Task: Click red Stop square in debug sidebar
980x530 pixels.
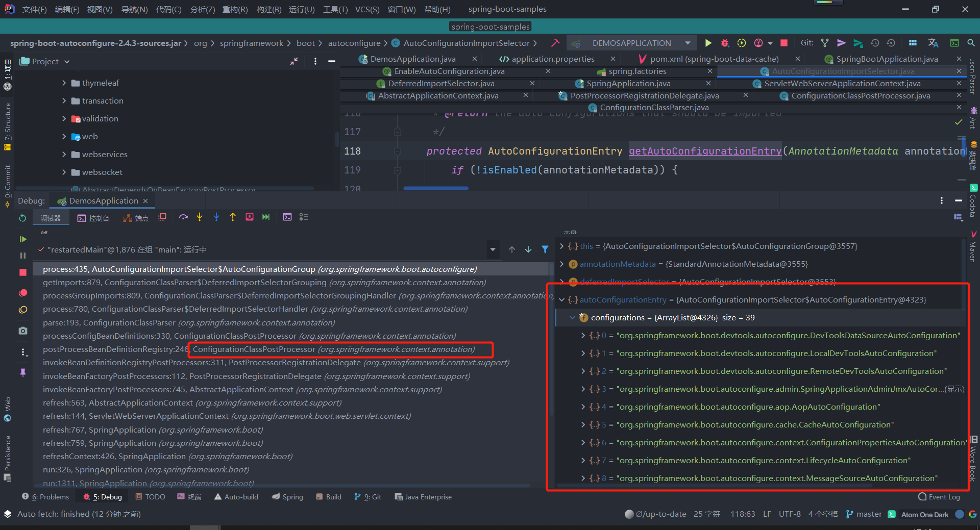Action: 22,273
